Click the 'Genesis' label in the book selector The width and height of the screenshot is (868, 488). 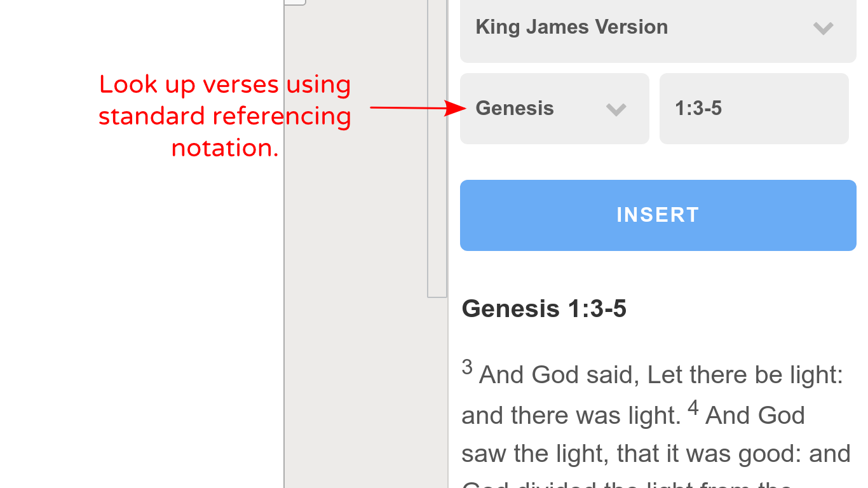pos(515,109)
